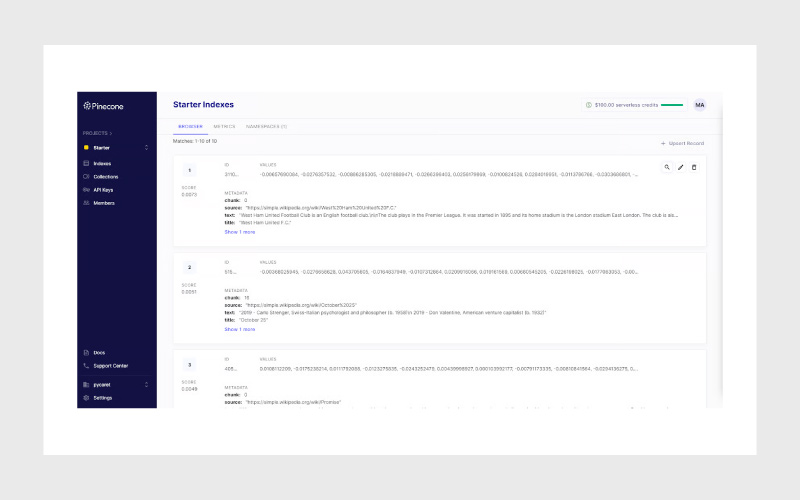Open Settings in the sidebar
The image size is (800, 500).
[102, 397]
